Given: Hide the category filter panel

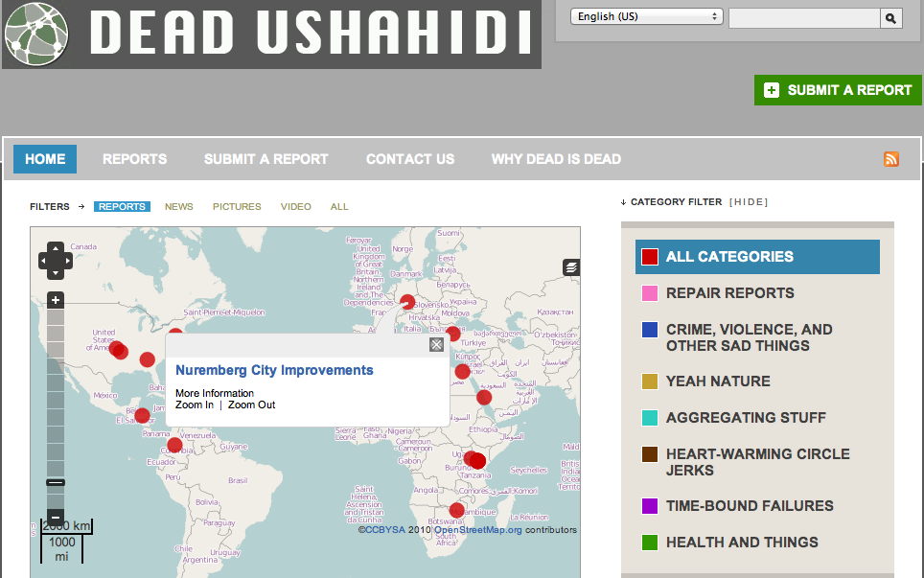Looking at the screenshot, I should pyautogui.click(x=749, y=202).
